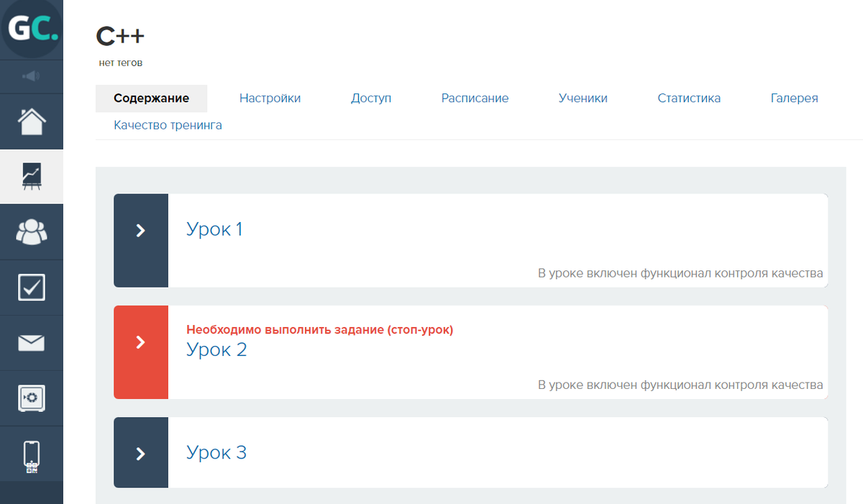The image size is (863, 504).
Task: Open the tasks checkmark icon
Action: click(x=32, y=287)
